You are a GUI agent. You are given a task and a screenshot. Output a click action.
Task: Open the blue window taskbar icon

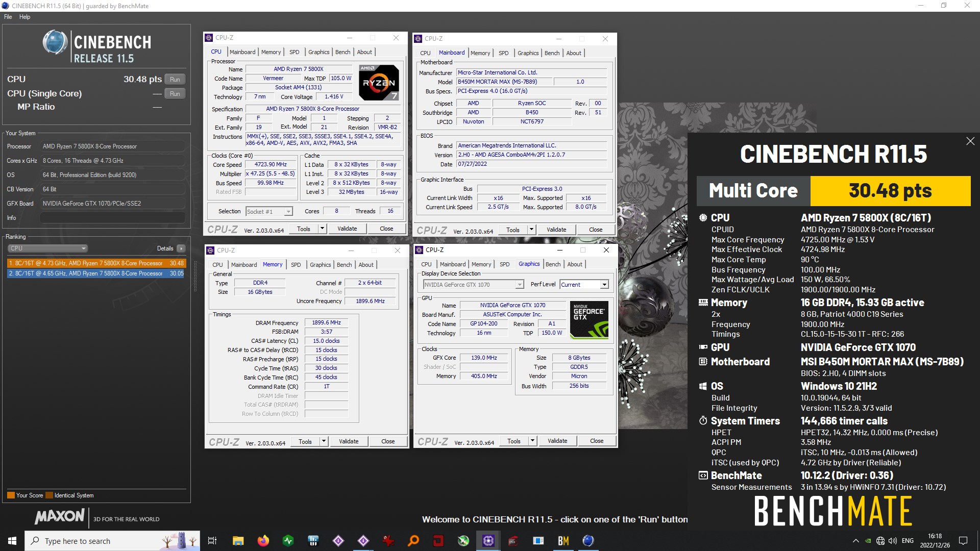click(x=538, y=541)
